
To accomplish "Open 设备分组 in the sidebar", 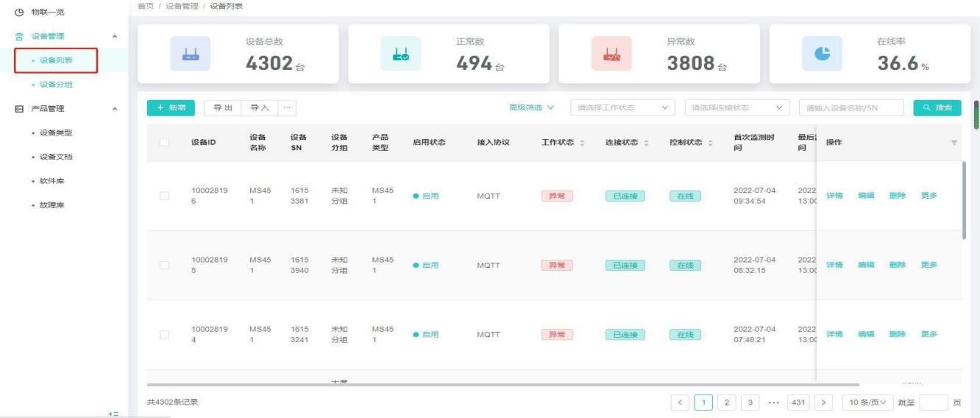I will (61, 85).
